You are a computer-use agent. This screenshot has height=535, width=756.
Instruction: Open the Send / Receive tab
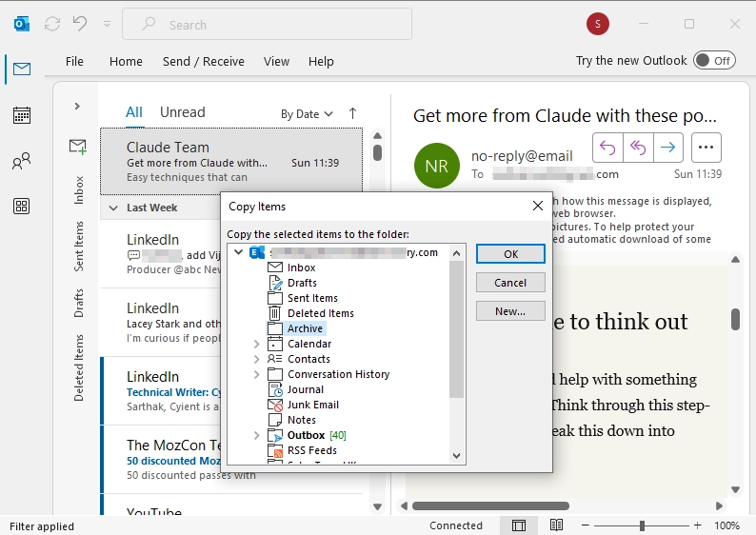[x=204, y=61]
